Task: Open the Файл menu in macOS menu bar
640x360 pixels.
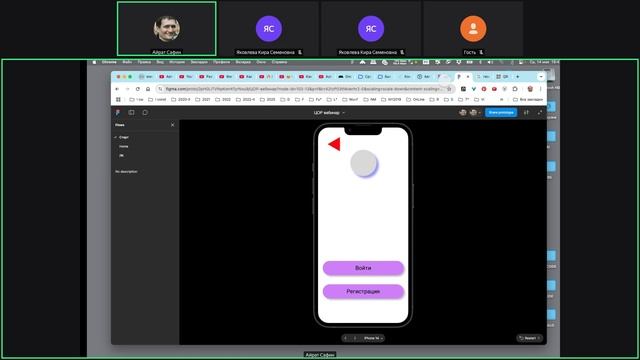Action: coord(127,62)
